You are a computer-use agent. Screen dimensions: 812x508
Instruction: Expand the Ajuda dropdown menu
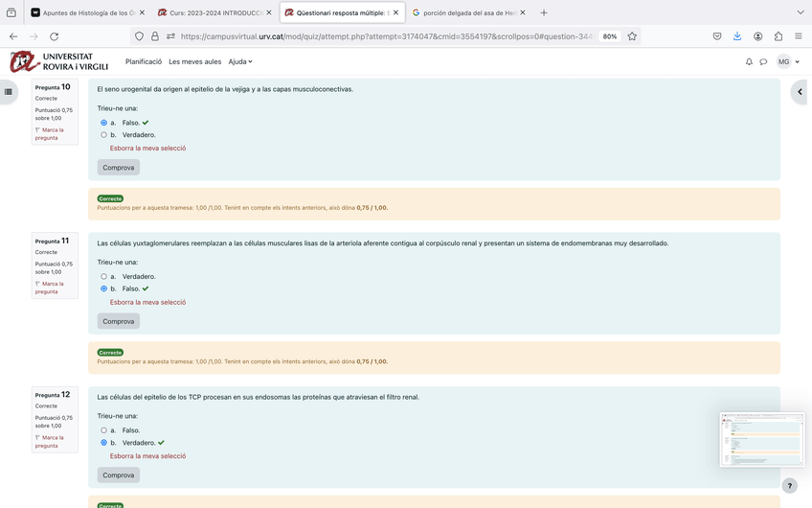(x=240, y=61)
